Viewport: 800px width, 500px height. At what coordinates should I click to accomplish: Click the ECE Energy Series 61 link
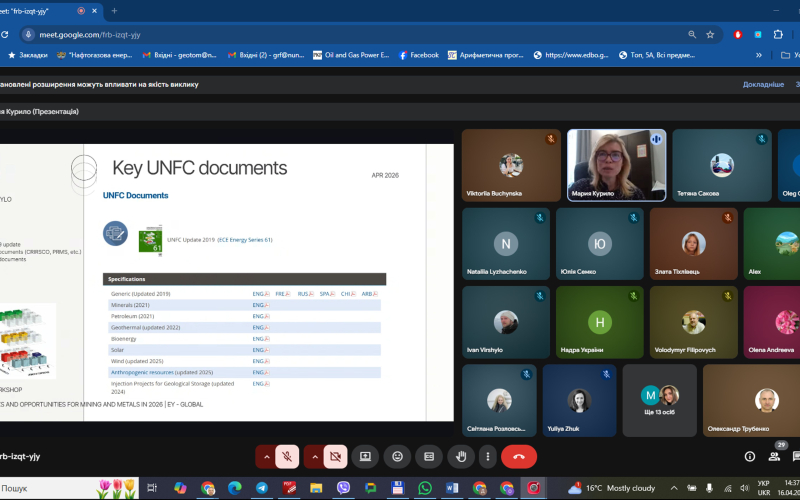(245, 240)
